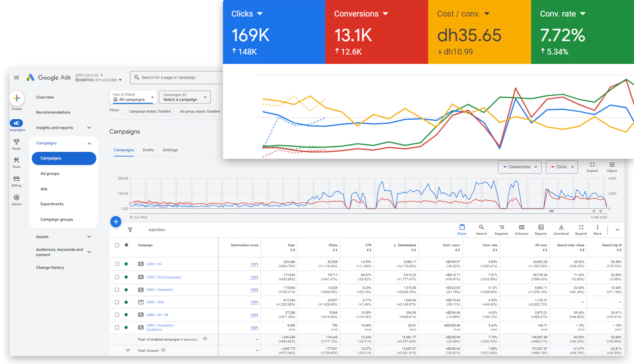This screenshot has width=634, height=364.
Task: Switch to the Settings tab
Action: 170,150
